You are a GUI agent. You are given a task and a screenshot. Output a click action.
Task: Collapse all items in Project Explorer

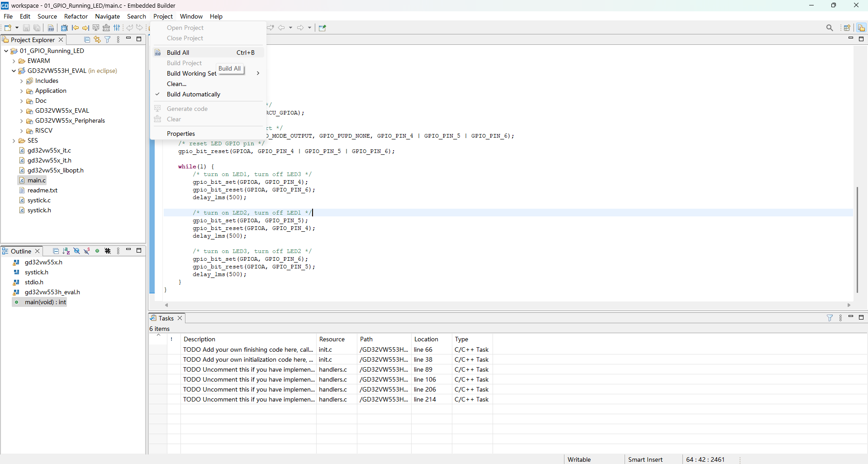pyautogui.click(x=87, y=40)
